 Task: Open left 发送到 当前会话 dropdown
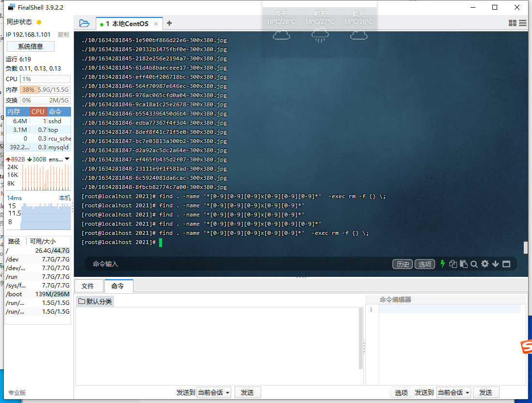pyautogui.click(x=214, y=392)
